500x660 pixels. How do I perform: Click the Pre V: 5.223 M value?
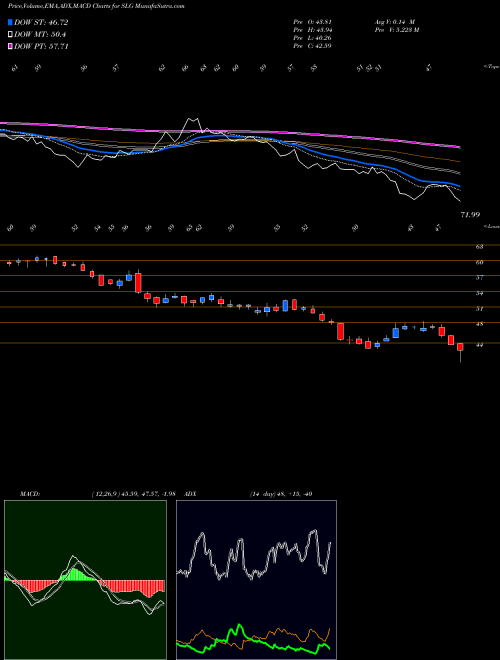click(x=396, y=30)
